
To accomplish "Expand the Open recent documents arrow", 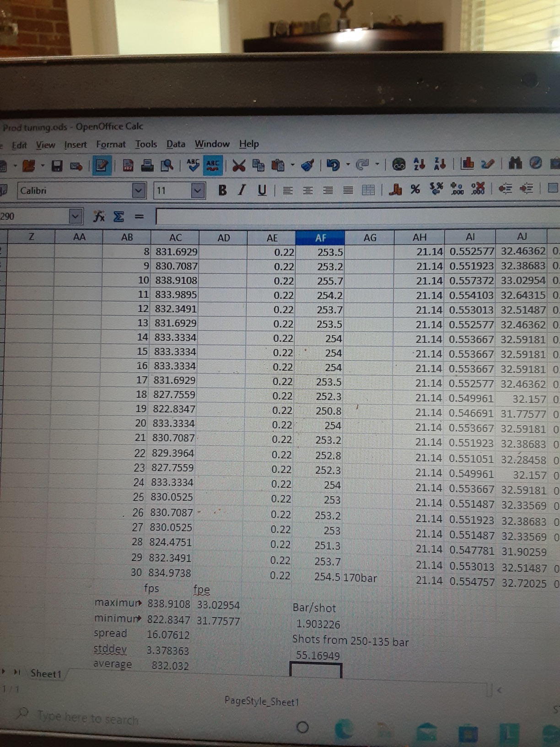I will click(x=43, y=165).
